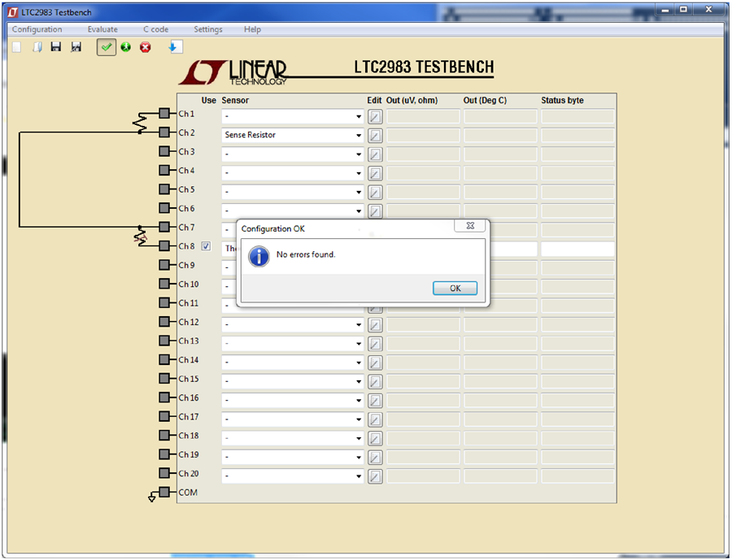This screenshot has width=732, height=560.
Task: Click Ch 15 sensor selection field
Action: point(292,381)
